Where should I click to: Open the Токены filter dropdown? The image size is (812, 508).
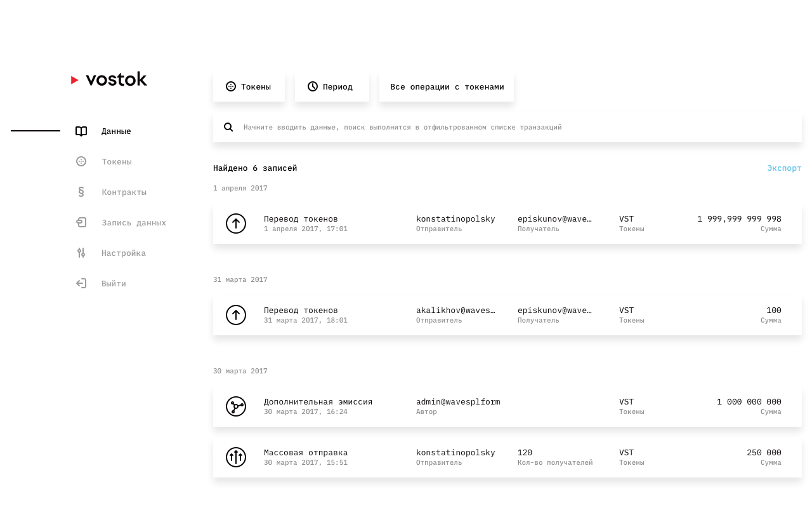coord(249,87)
